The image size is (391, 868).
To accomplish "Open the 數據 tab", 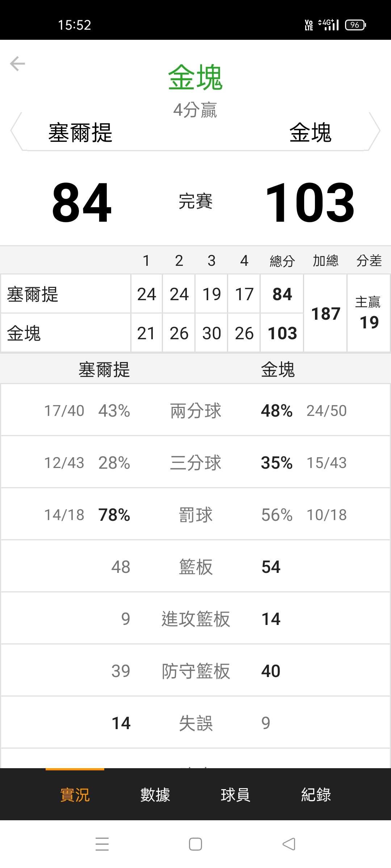I will 155,795.
